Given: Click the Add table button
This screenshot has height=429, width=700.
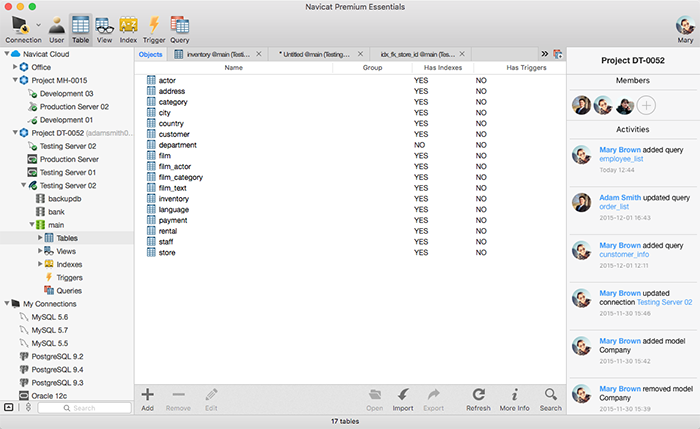Looking at the screenshot, I should [147, 400].
